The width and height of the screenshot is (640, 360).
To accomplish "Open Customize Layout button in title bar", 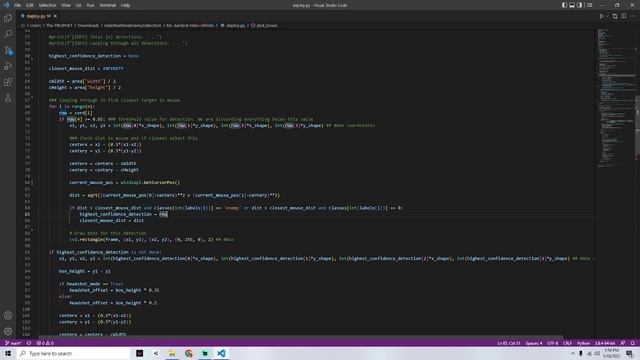I will [x=589, y=5].
